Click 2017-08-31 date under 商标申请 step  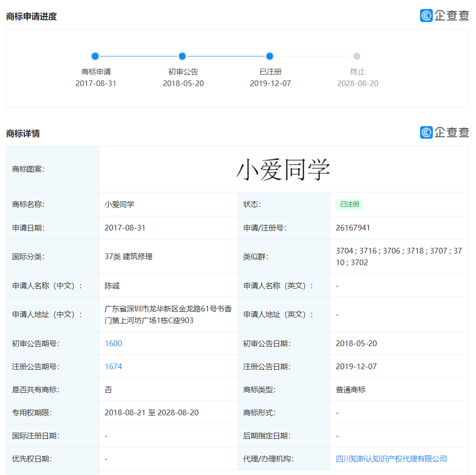96,83
